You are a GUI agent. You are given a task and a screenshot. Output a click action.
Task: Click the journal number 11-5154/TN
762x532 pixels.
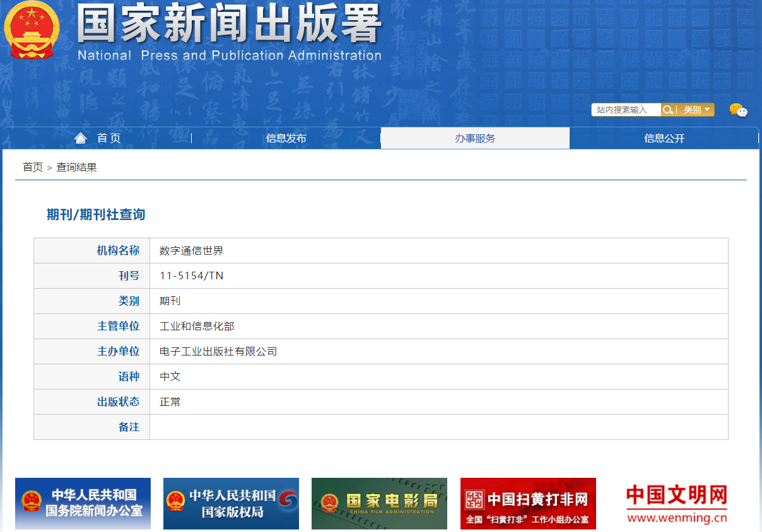coord(192,275)
